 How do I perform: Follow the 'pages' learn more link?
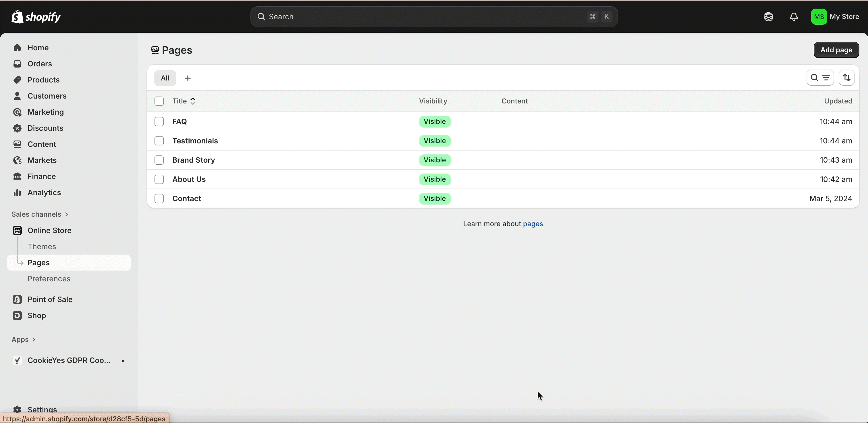(x=533, y=224)
